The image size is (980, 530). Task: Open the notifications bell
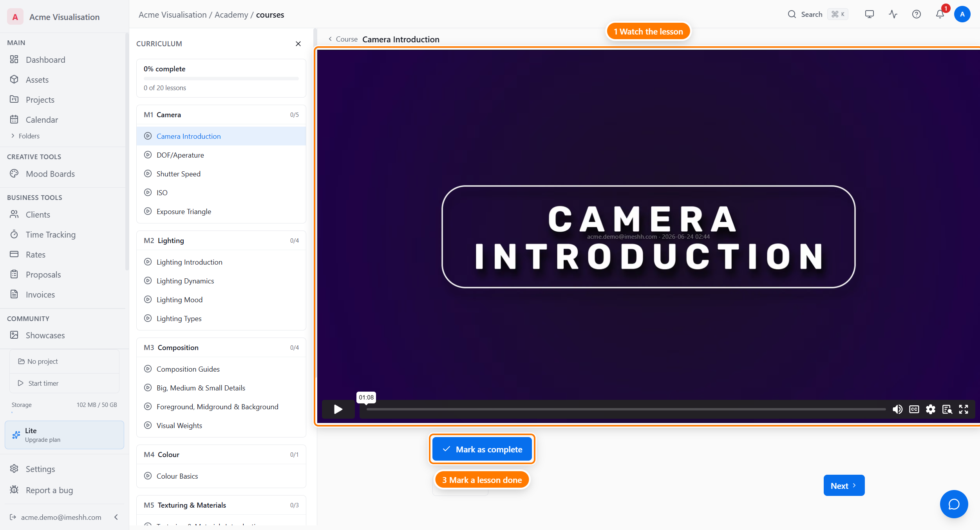click(x=940, y=15)
